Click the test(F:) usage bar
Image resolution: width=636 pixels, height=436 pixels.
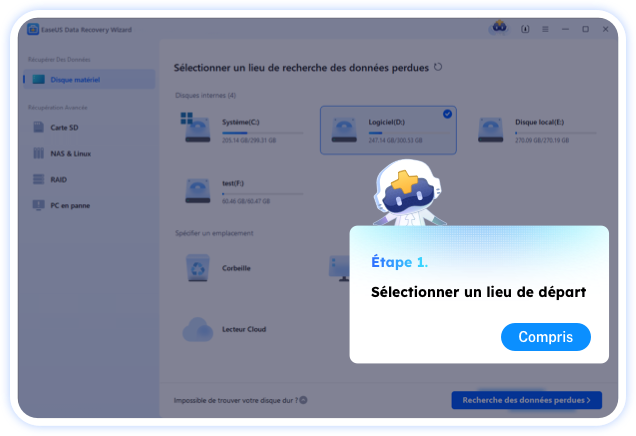262,194
